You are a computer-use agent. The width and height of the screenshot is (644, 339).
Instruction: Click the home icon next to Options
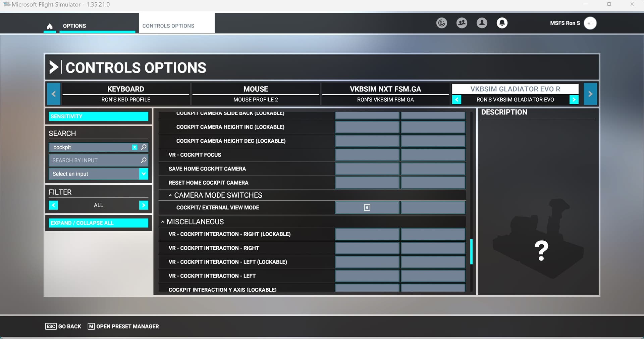[50, 26]
